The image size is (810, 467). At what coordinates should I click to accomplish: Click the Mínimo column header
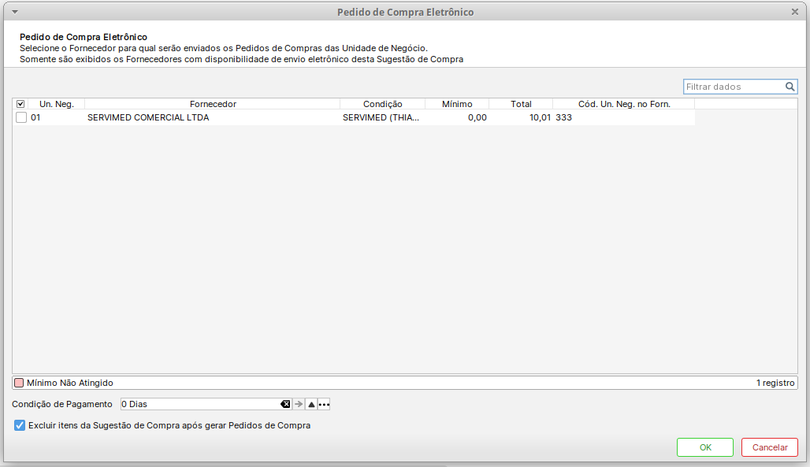pos(456,104)
